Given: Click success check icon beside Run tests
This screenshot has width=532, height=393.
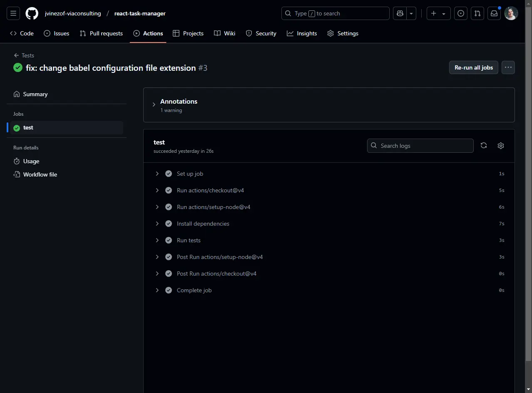Looking at the screenshot, I should tap(169, 240).
